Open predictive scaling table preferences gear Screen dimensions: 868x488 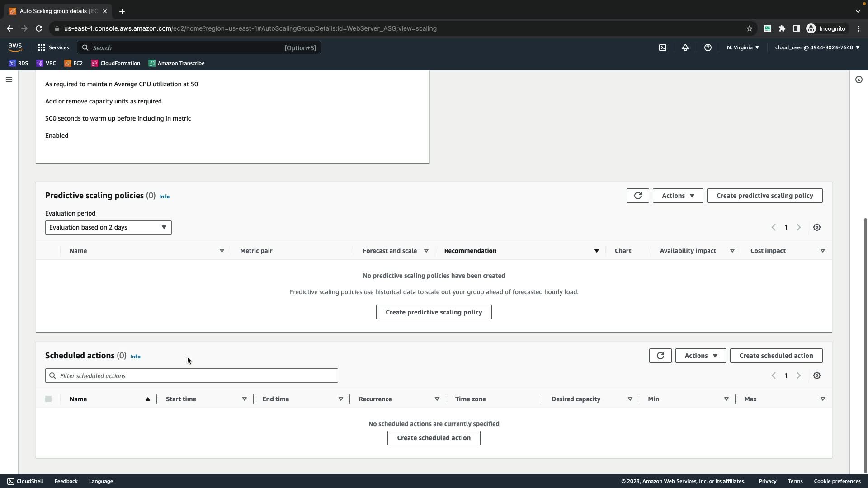[816, 227]
